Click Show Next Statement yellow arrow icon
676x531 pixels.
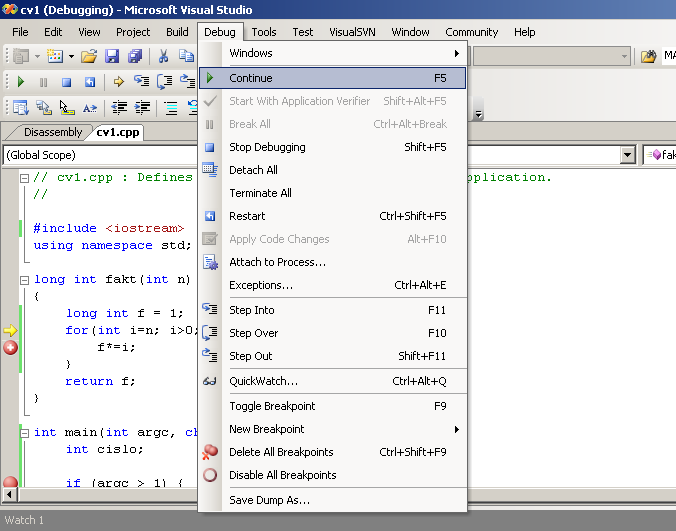coord(119,81)
